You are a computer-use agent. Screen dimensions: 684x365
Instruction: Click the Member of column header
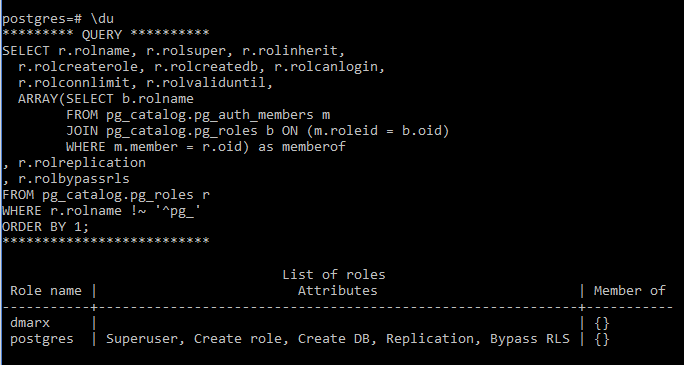click(629, 291)
